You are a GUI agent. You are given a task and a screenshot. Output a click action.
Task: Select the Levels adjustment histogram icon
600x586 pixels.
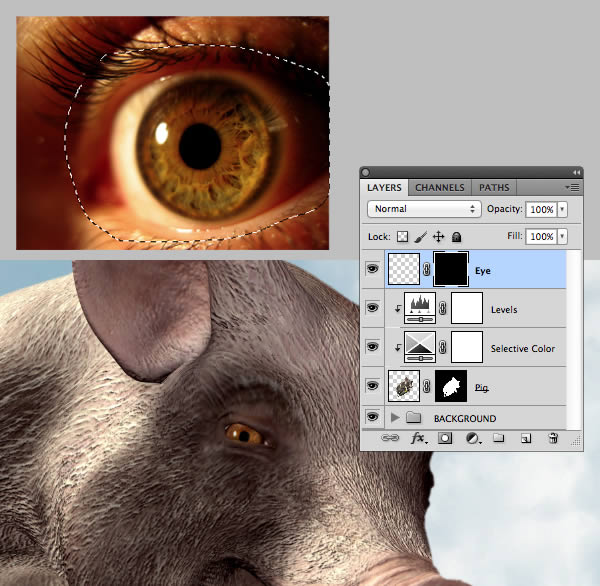click(420, 308)
